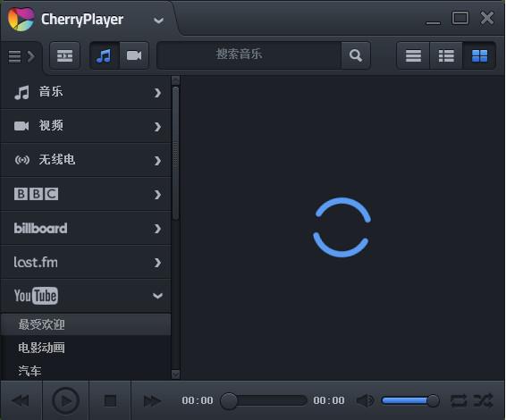Viewport: 506px width, 420px height.
Task: Click the sidebar scrollbar thumb
Action: [x=175, y=153]
